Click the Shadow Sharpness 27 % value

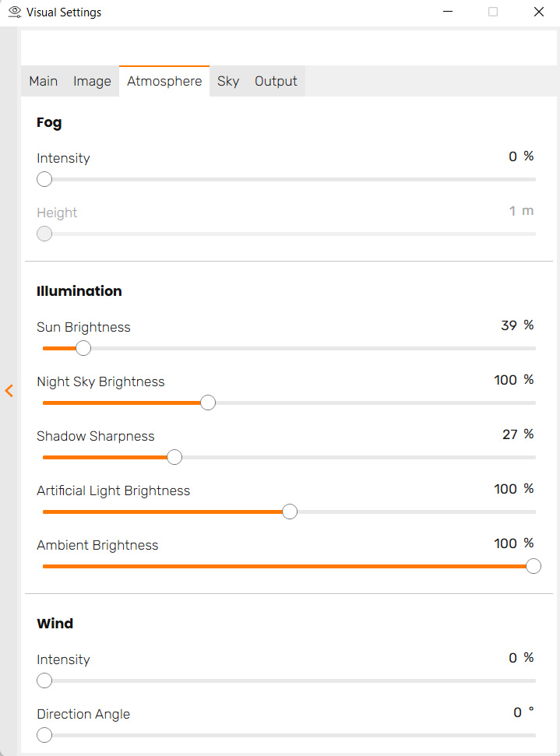(x=518, y=434)
